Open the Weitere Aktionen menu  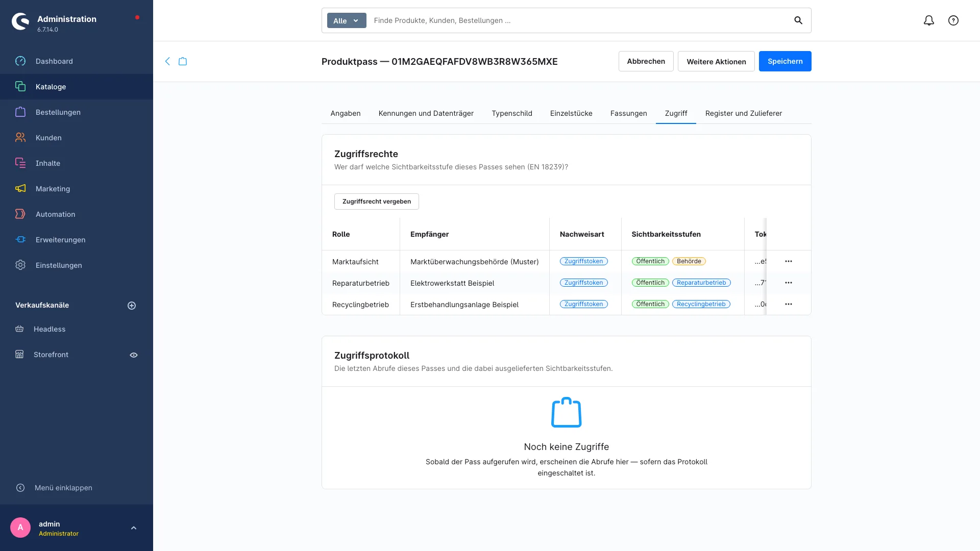(716, 61)
